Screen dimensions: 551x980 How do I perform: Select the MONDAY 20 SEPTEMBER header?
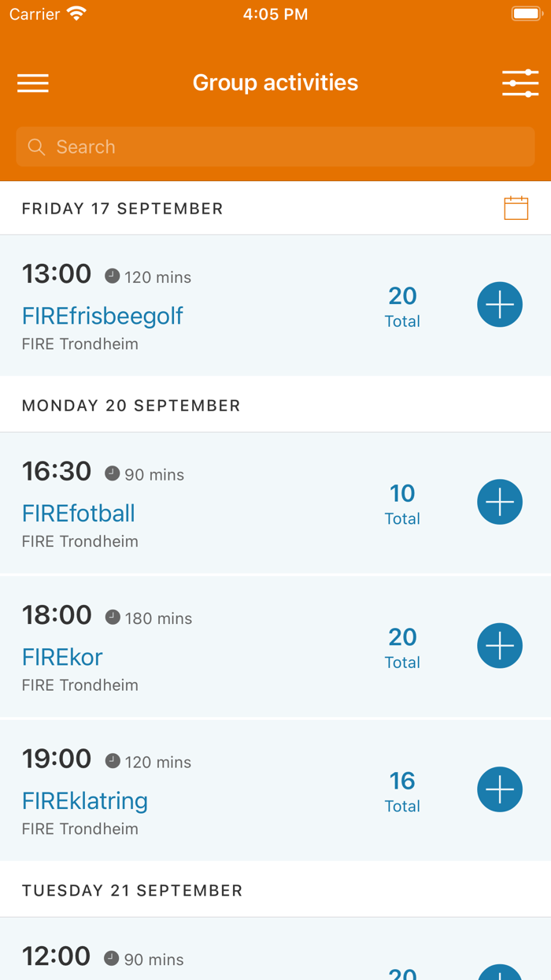click(x=131, y=405)
